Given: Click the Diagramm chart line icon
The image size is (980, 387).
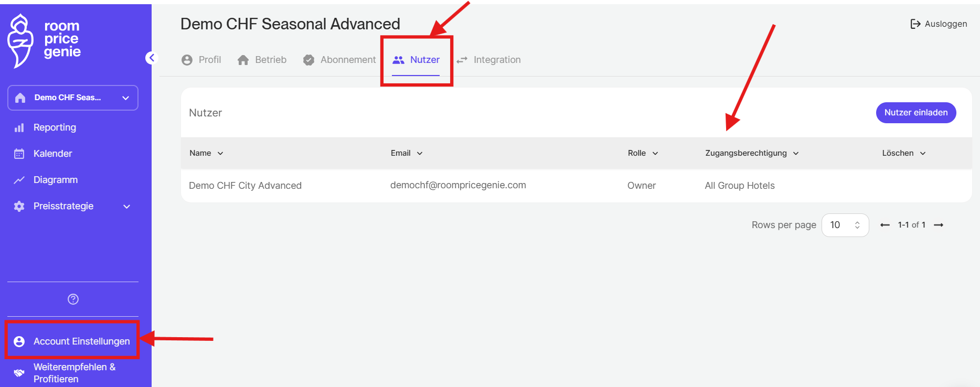Looking at the screenshot, I should (x=19, y=180).
